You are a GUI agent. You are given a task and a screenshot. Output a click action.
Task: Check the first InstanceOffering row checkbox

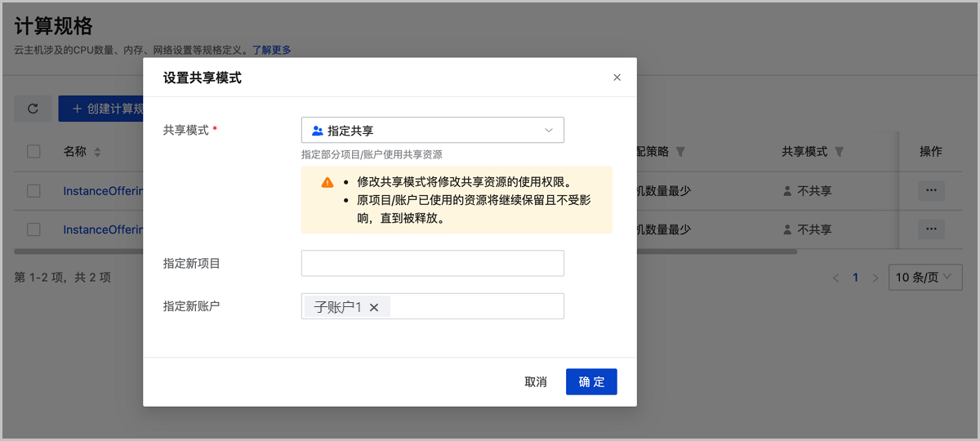[33, 191]
